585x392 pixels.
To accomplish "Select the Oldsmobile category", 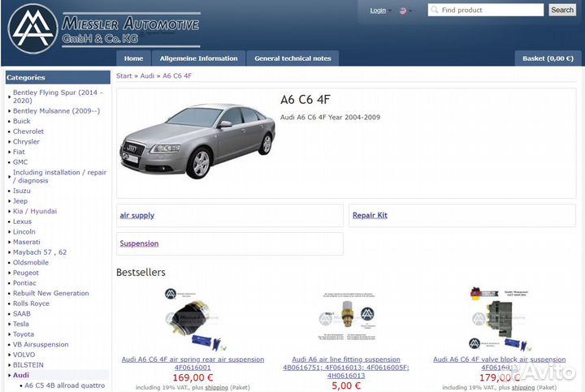I will pyautogui.click(x=31, y=262).
